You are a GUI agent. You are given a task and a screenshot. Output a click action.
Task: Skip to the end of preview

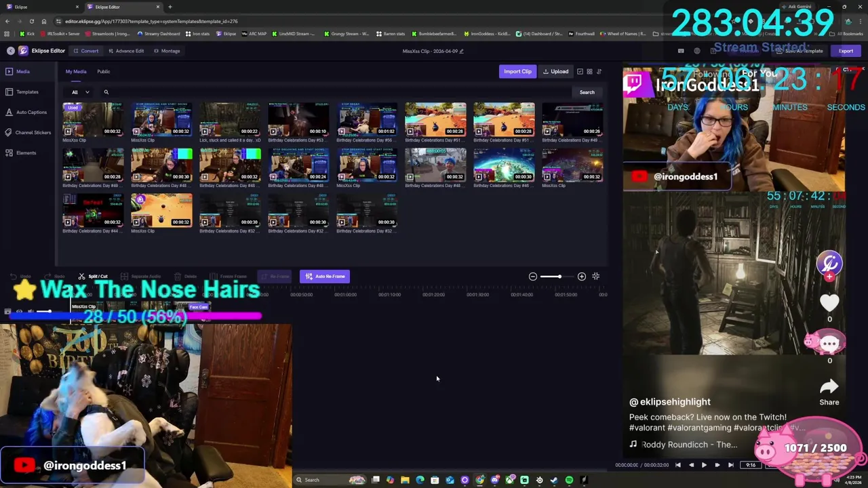[730, 465]
